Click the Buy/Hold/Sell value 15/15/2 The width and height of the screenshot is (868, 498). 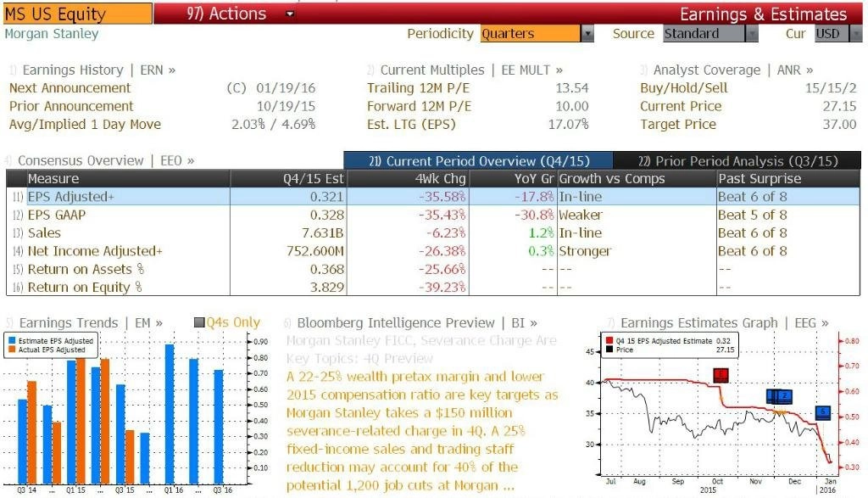(831, 88)
